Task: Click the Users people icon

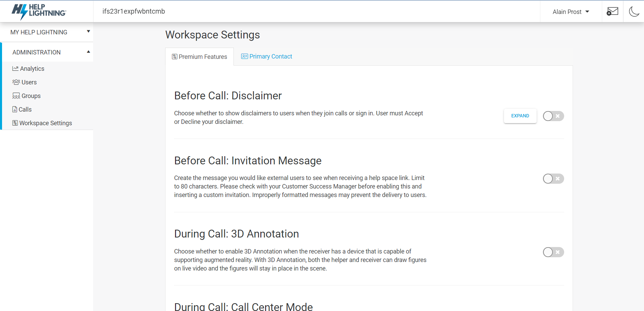Action: click(x=16, y=82)
